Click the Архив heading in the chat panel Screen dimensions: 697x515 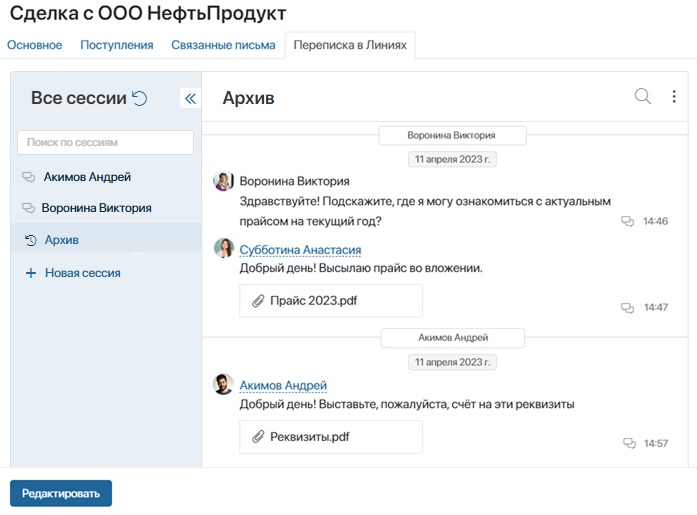click(x=248, y=98)
